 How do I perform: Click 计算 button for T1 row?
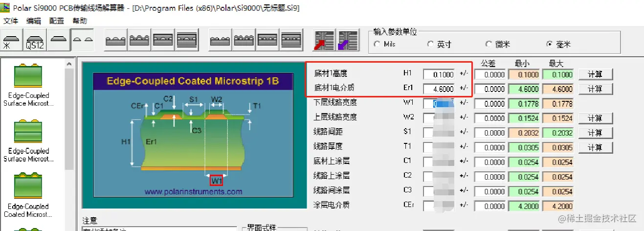pyautogui.click(x=595, y=147)
